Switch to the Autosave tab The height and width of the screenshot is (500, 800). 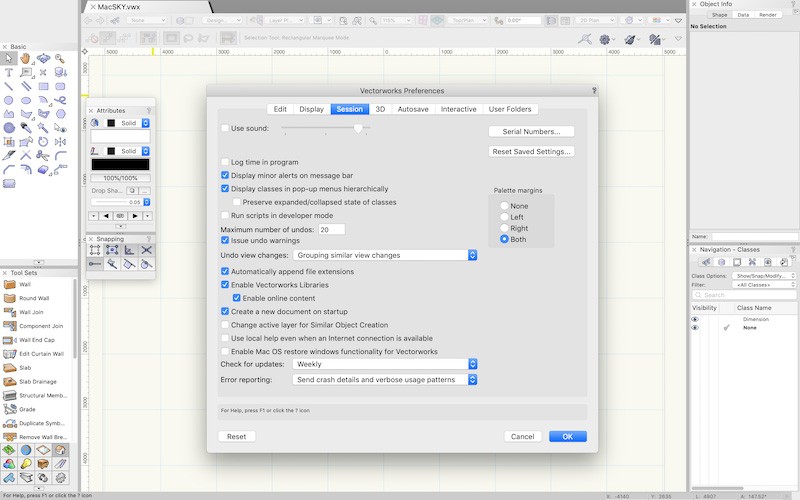[x=413, y=109]
